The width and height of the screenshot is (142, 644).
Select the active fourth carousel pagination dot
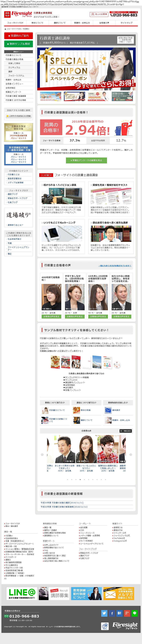click(80, 479)
